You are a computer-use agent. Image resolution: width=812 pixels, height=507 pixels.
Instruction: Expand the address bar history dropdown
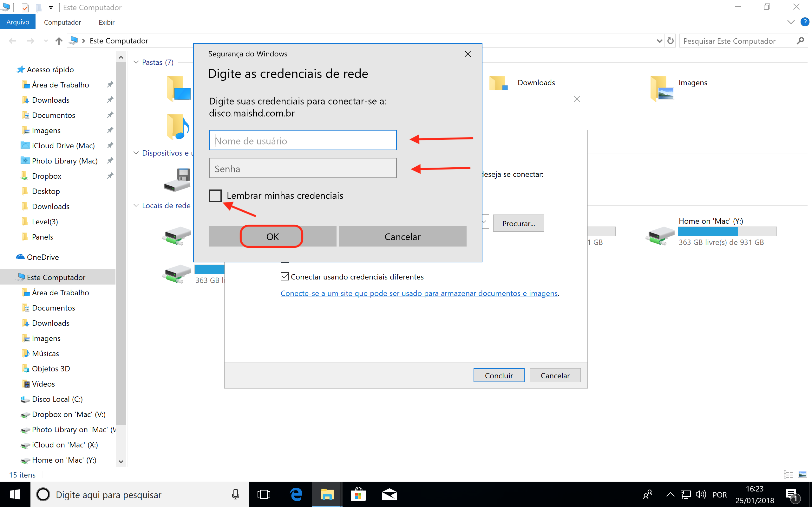pos(659,41)
